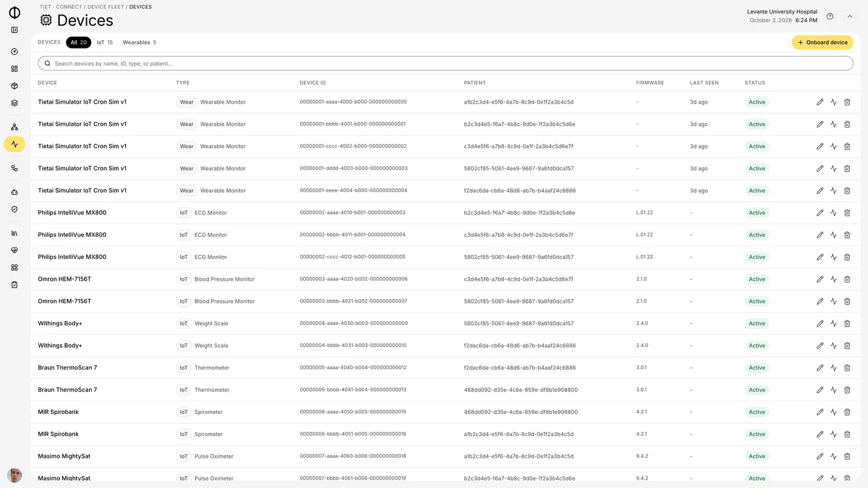
Task: Open the network hierarchy icon in sidebar
Action: 14,127
